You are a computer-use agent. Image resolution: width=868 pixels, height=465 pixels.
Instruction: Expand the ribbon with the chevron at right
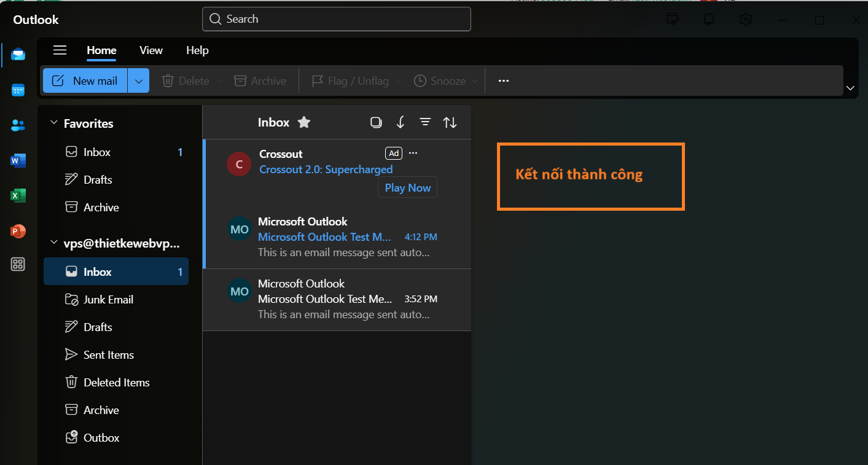850,88
